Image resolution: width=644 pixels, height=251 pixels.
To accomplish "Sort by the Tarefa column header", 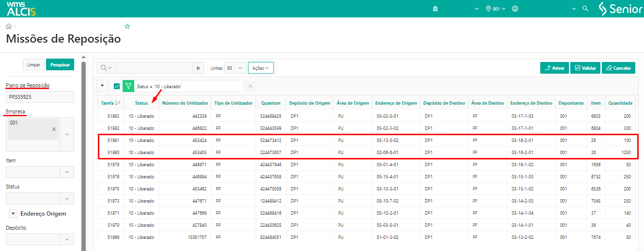I will coord(108,103).
